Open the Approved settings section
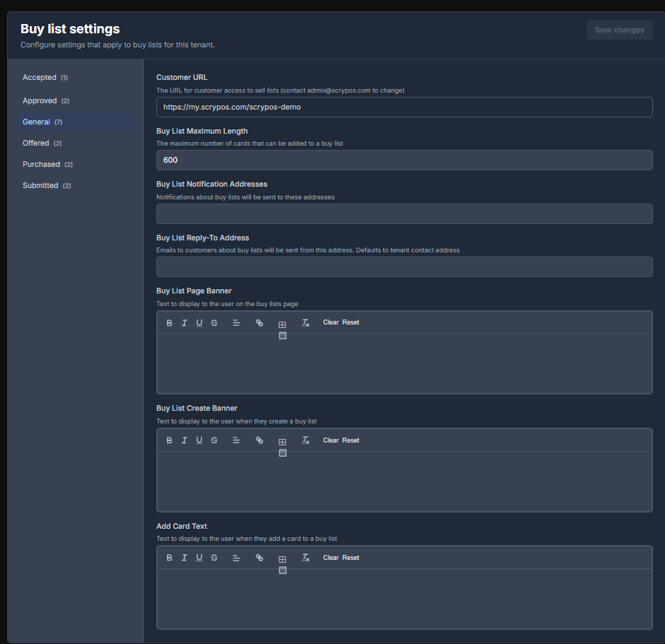 tap(76, 101)
